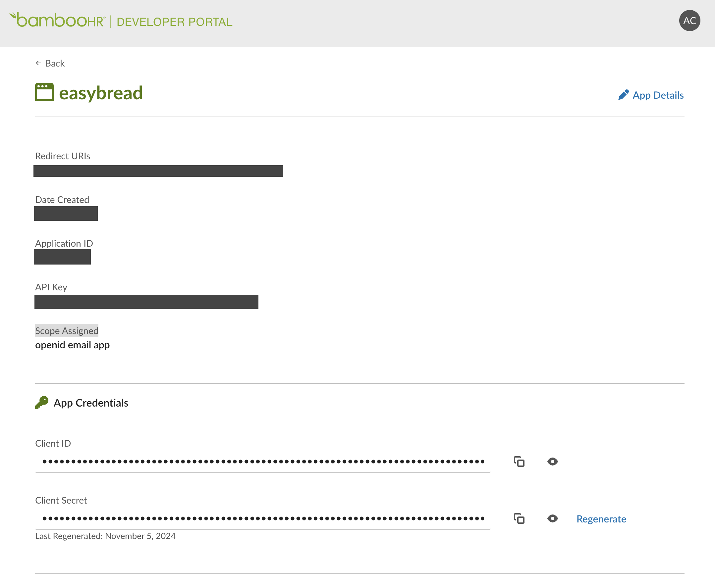Click the redacted API Key value
Image resolution: width=715 pixels, height=588 pixels.
click(146, 302)
